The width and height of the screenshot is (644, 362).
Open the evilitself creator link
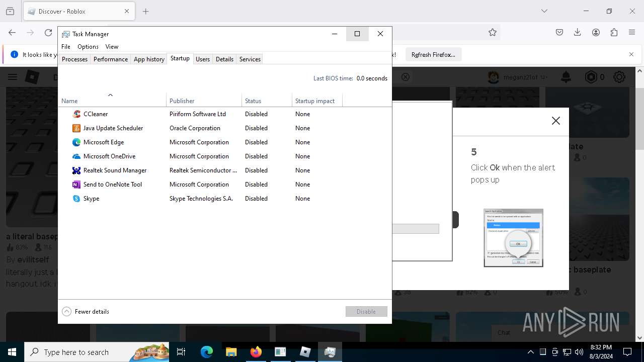point(33,259)
